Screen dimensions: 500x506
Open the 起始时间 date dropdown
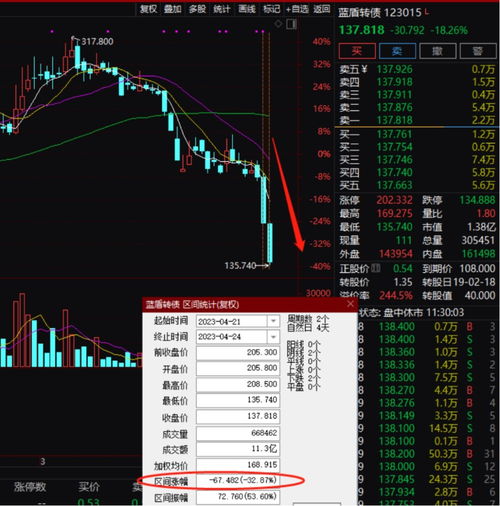tap(273, 321)
